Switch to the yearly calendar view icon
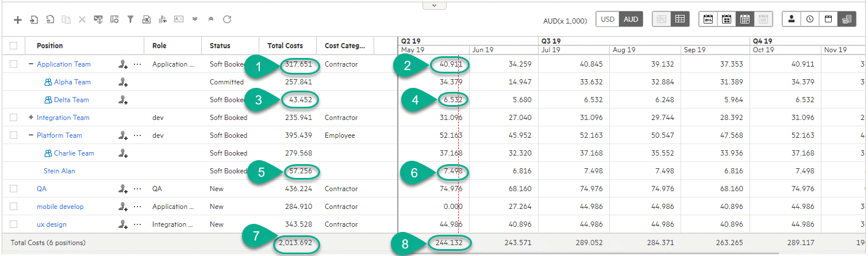 click(x=708, y=19)
